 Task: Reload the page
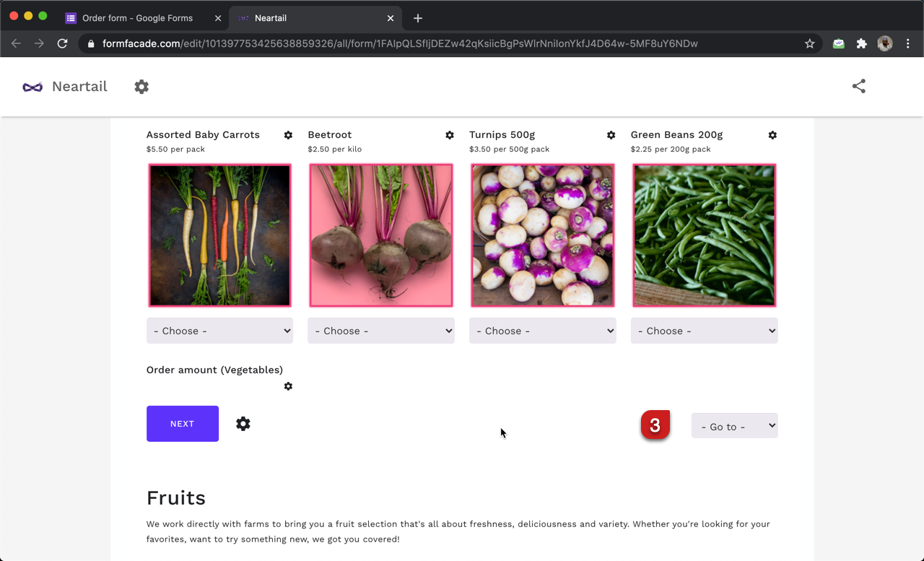click(x=63, y=43)
